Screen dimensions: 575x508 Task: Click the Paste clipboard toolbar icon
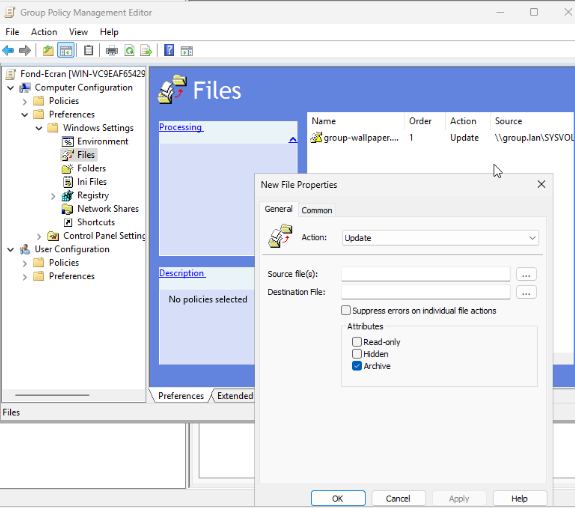(x=88, y=50)
